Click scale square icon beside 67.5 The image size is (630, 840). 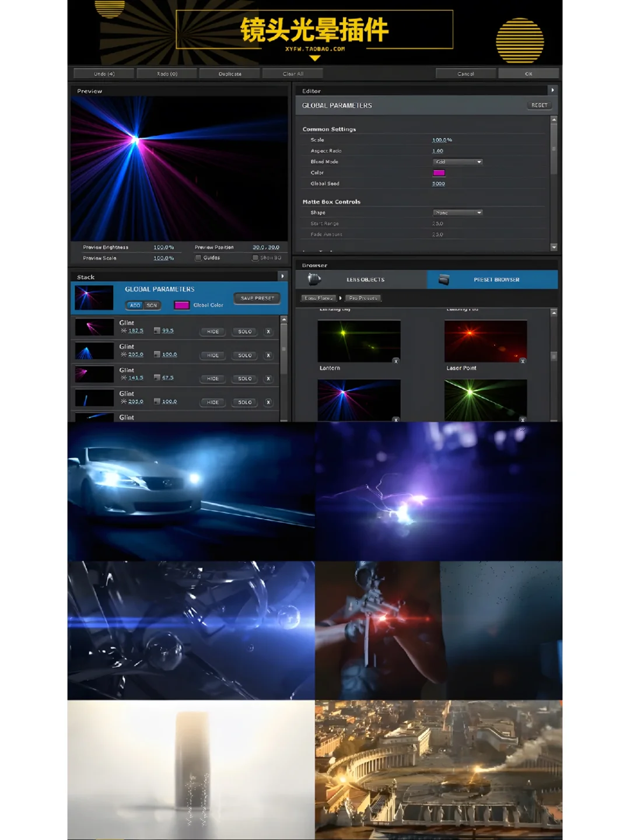[x=157, y=378]
